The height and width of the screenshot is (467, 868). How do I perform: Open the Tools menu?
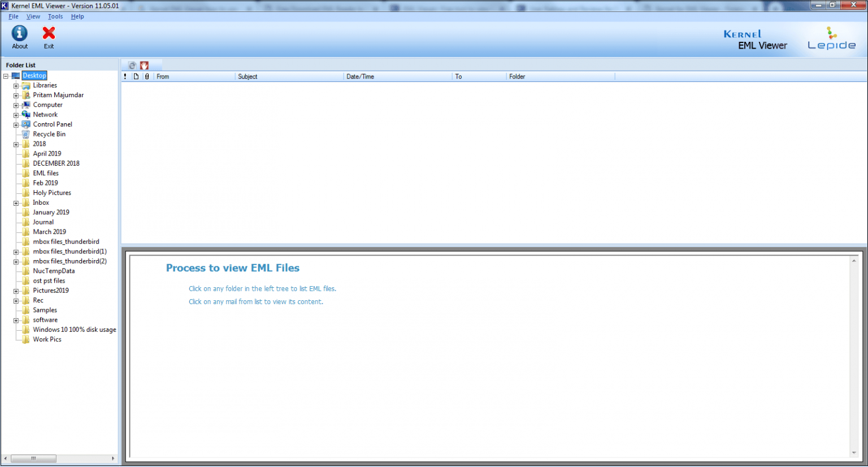click(x=55, y=16)
